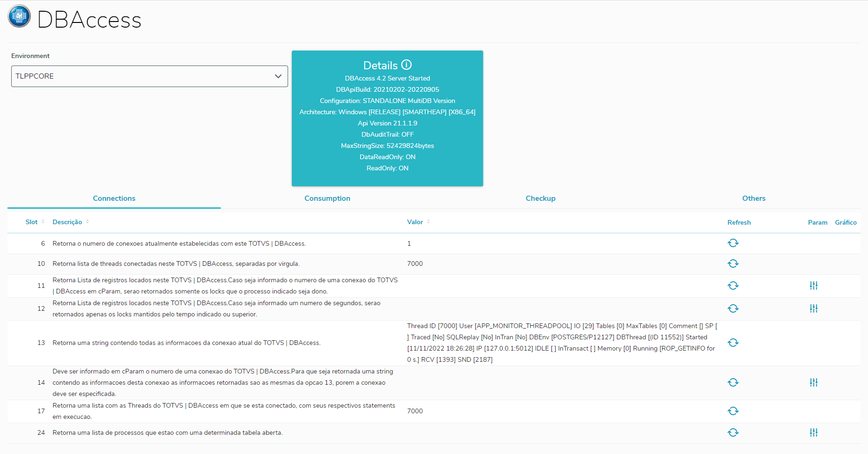Click the Gráfico column header

coord(846,222)
